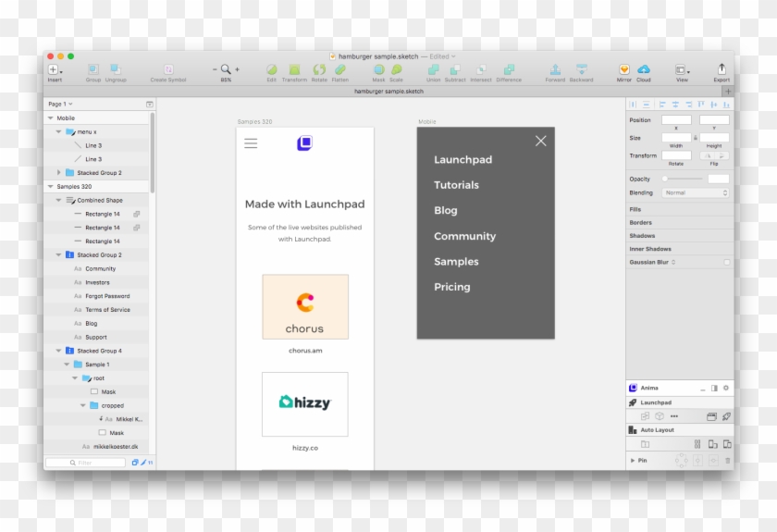
Task: Select the Forgot Password text layer
Action: (107, 296)
